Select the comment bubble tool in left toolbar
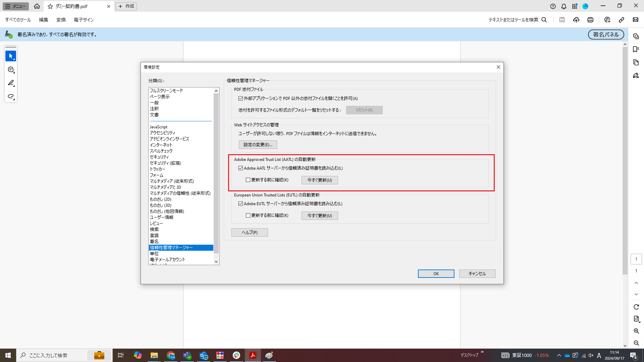This screenshot has width=644, height=362. point(11,70)
